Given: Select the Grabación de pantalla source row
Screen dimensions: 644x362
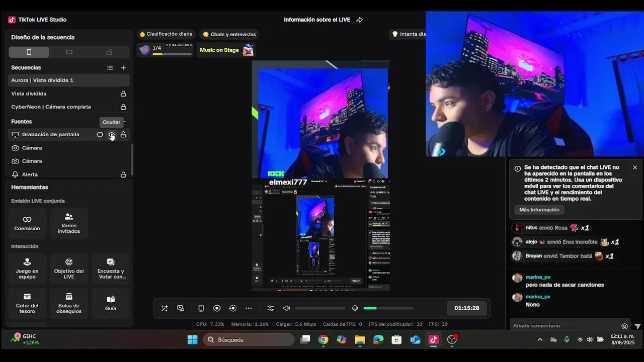Looking at the screenshot, I should coord(69,134).
